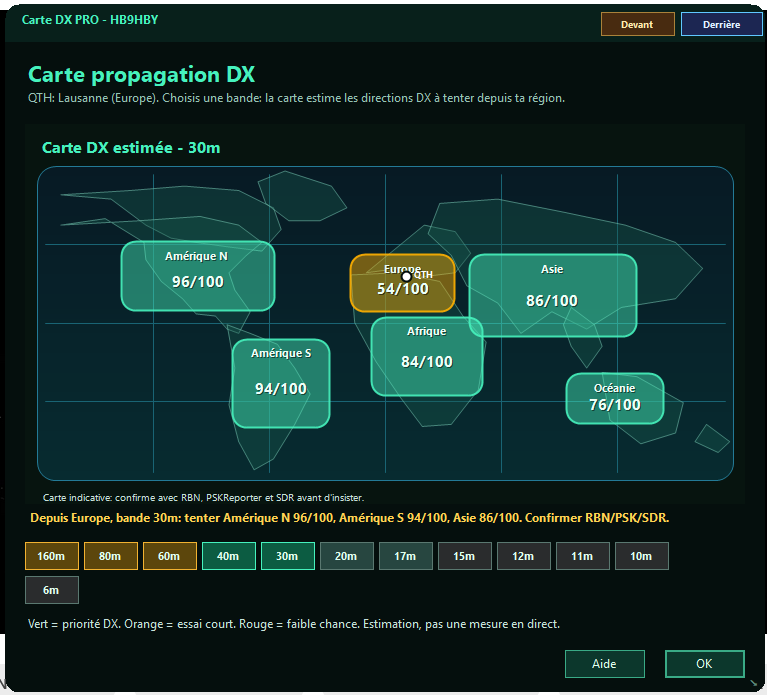Click the Océanie 76/100 zone
Screen dimensions: 767x695
(x=615, y=398)
